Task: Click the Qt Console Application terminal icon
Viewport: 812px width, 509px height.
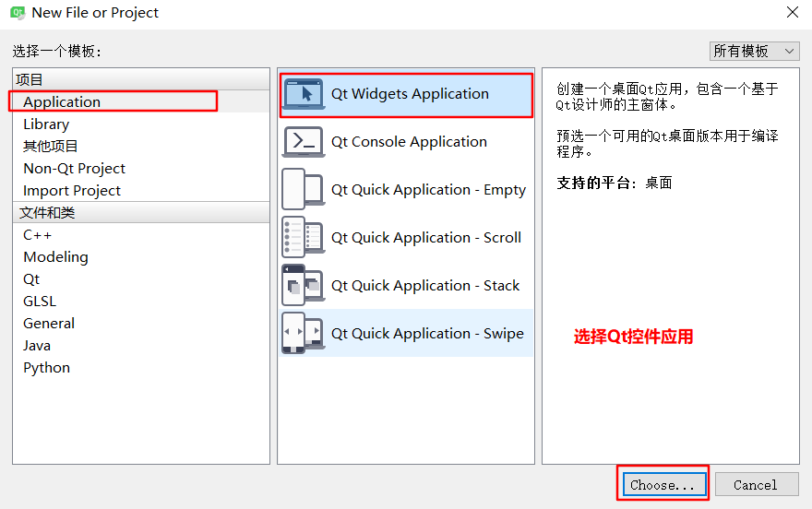Action: coord(304,142)
